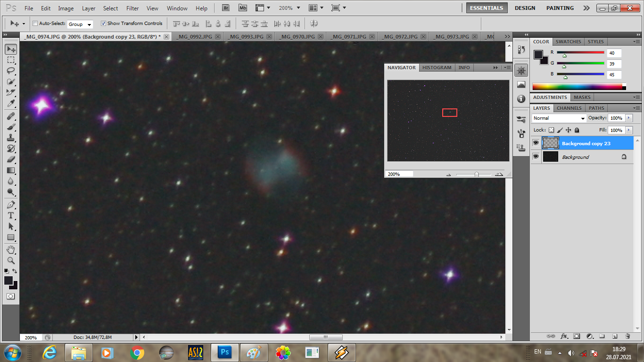The image size is (644, 362).
Task: Delete layer with the trash icon
Action: [627, 336]
